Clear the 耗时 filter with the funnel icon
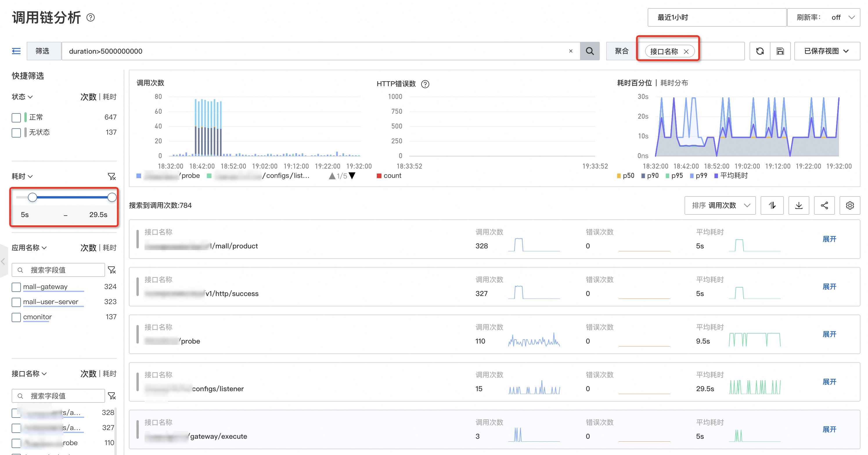Image resolution: width=868 pixels, height=455 pixels. [x=111, y=176]
